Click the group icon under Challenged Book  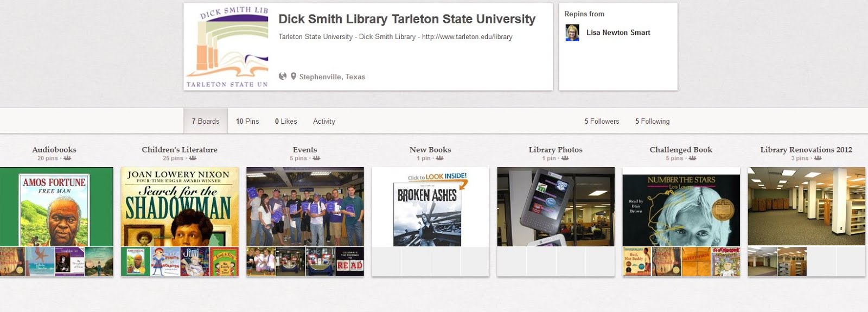[x=692, y=158]
